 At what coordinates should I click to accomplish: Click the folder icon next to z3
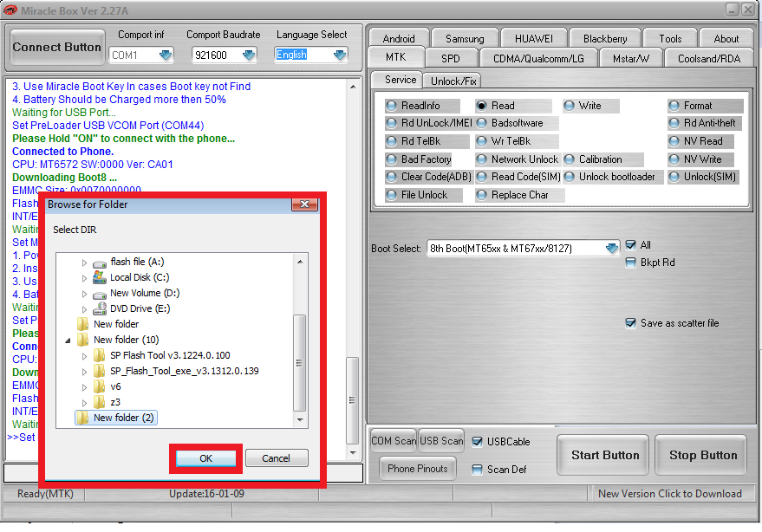click(x=99, y=402)
